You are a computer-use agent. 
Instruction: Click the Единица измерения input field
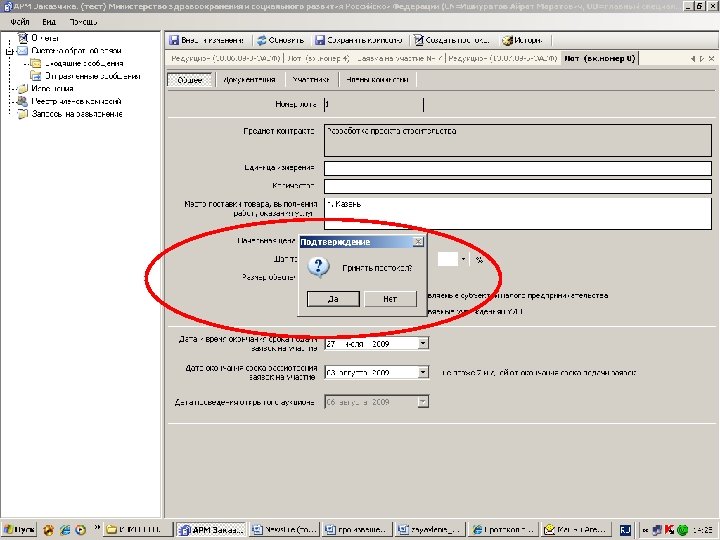(x=518, y=168)
